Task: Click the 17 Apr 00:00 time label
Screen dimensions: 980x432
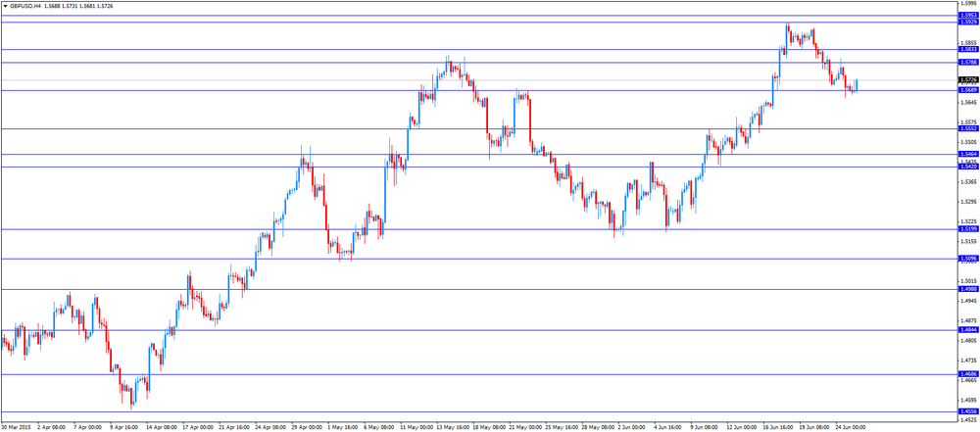Action: 198,428
